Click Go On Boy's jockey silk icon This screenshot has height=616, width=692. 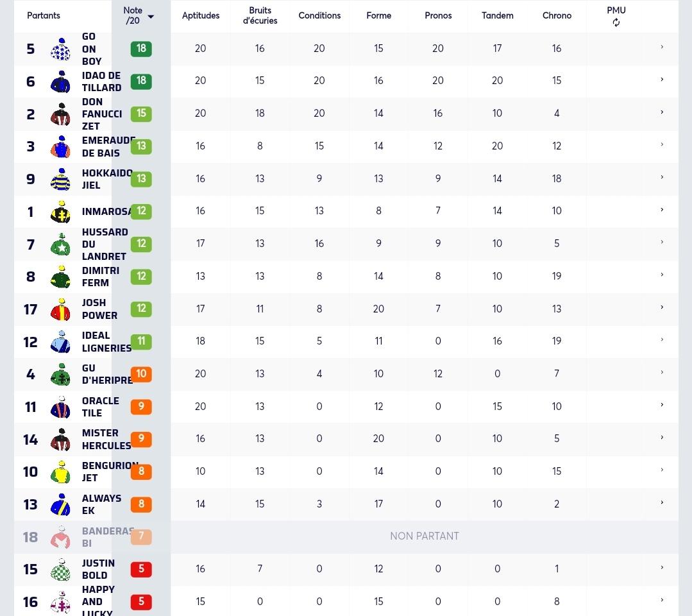point(60,49)
